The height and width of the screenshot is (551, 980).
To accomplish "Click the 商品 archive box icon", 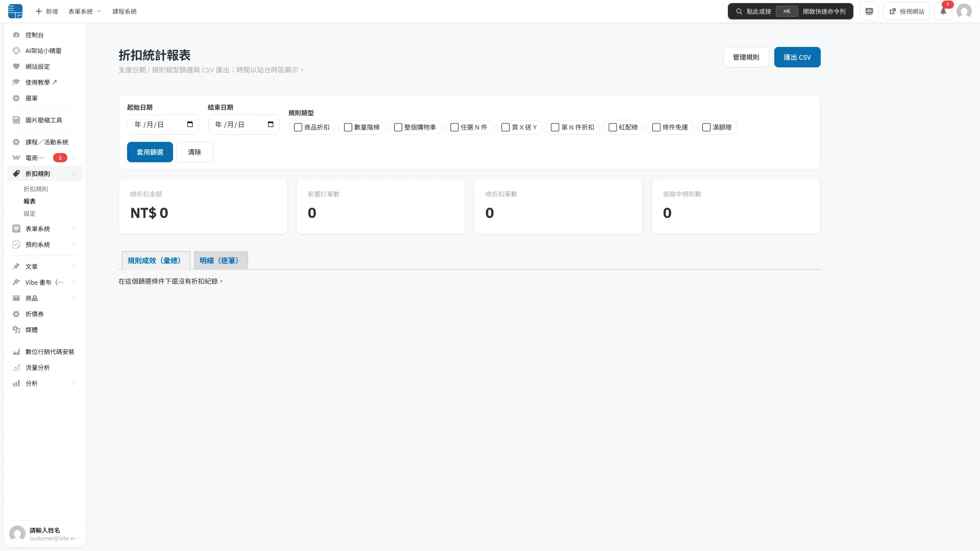I will click(16, 298).
